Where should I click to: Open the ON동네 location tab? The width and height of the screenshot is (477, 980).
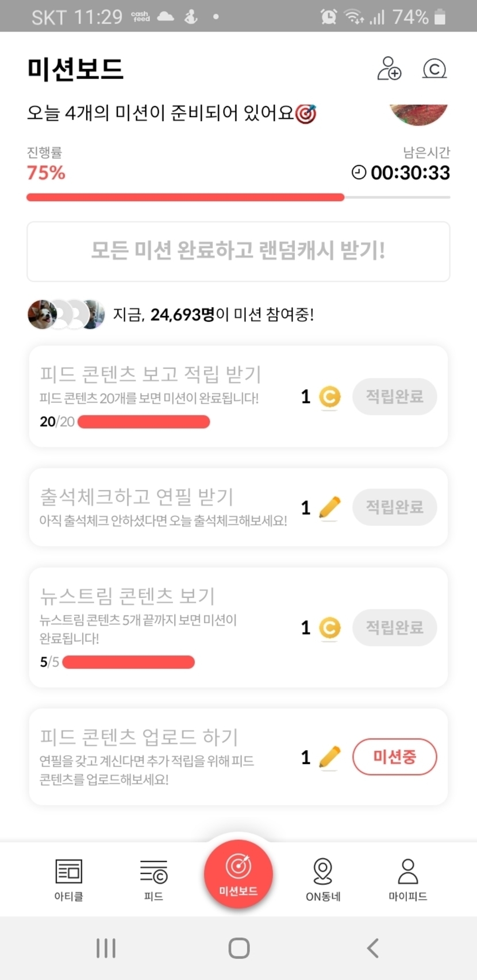point(322,879)
